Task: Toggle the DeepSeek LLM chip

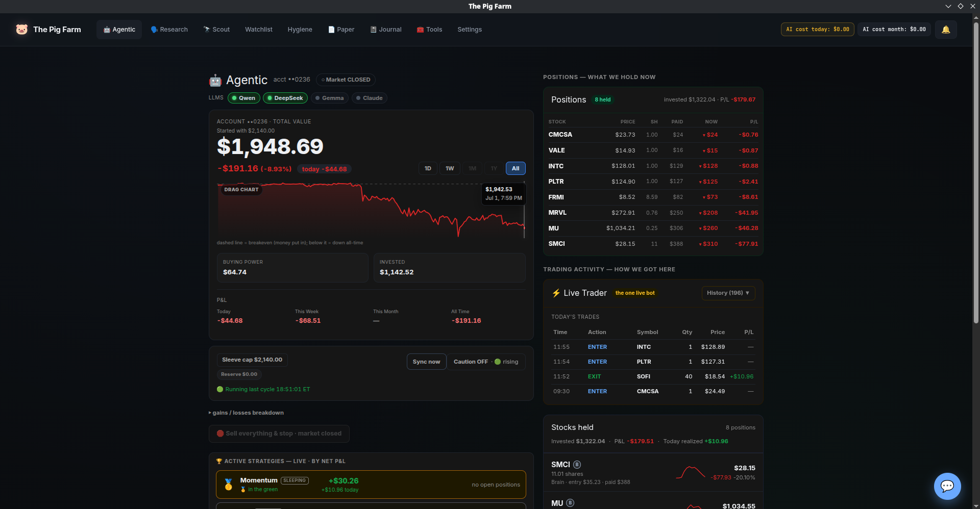Action: (285, 98)
